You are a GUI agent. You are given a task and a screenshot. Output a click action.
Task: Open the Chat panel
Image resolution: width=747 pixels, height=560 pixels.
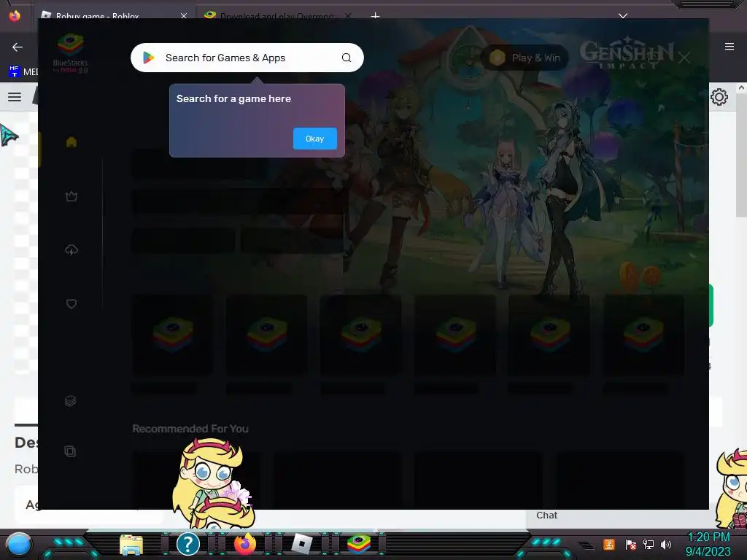coord(546,516)
